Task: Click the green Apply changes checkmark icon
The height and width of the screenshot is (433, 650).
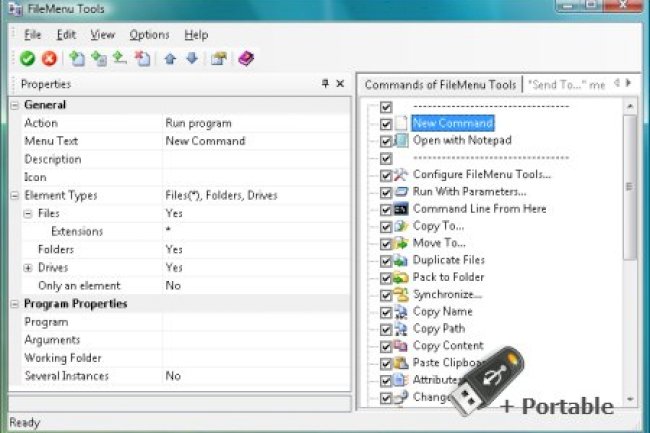Action: tap(27, 58)
